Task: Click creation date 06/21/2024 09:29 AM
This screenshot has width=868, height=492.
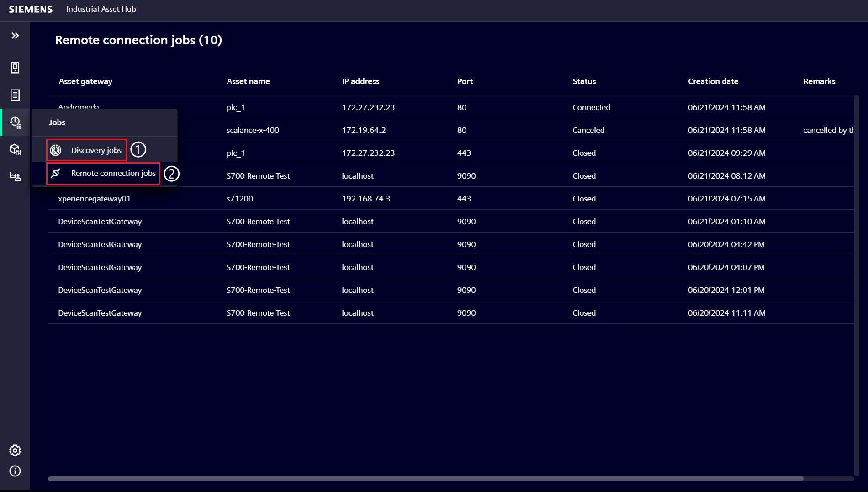Action: (726, 153)
